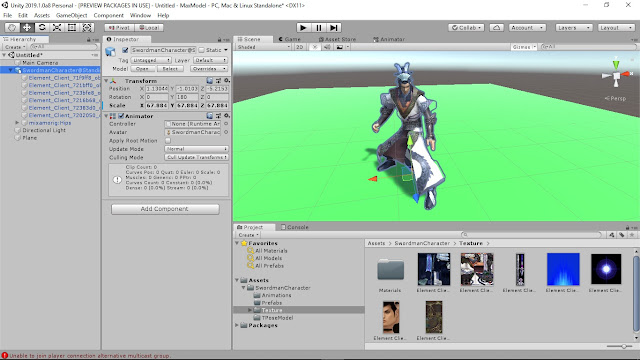Toggle the Static checkbox
This screenshot has height=360, width=640.
(x=201, y=50)
